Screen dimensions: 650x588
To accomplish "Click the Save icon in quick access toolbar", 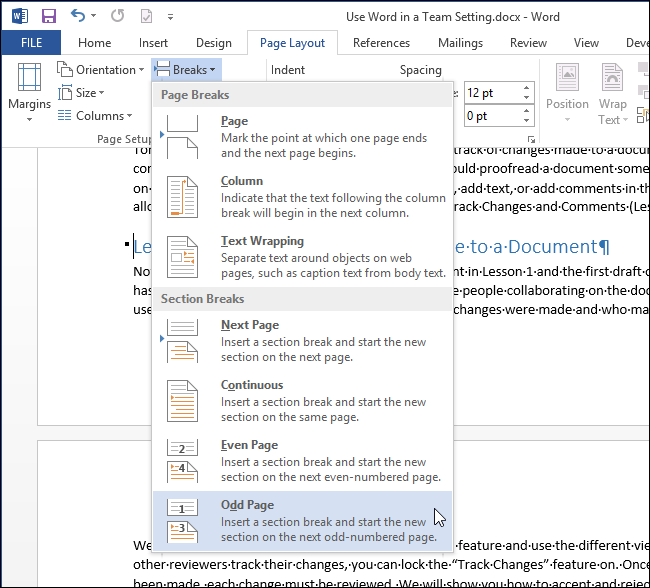I will 48,16.
